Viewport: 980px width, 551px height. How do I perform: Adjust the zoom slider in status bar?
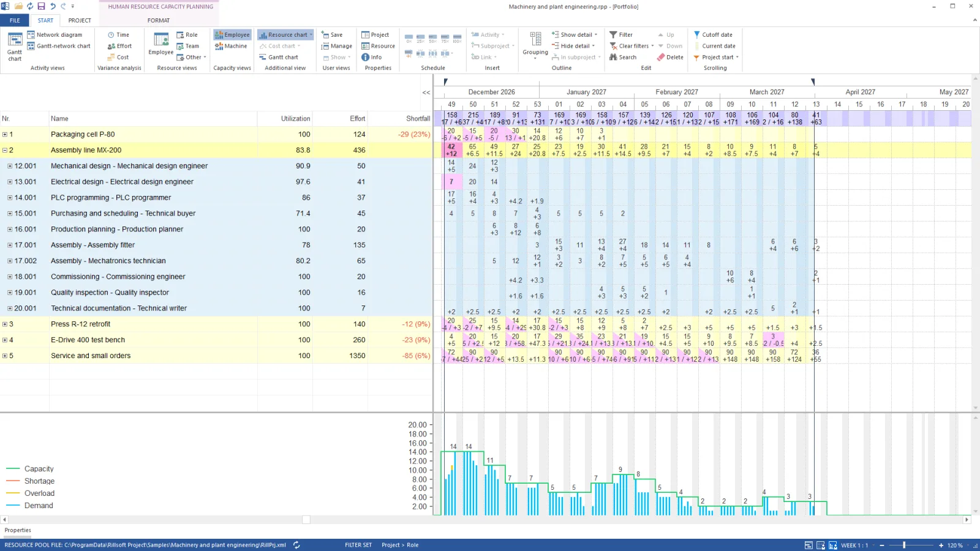pos(904,545)
